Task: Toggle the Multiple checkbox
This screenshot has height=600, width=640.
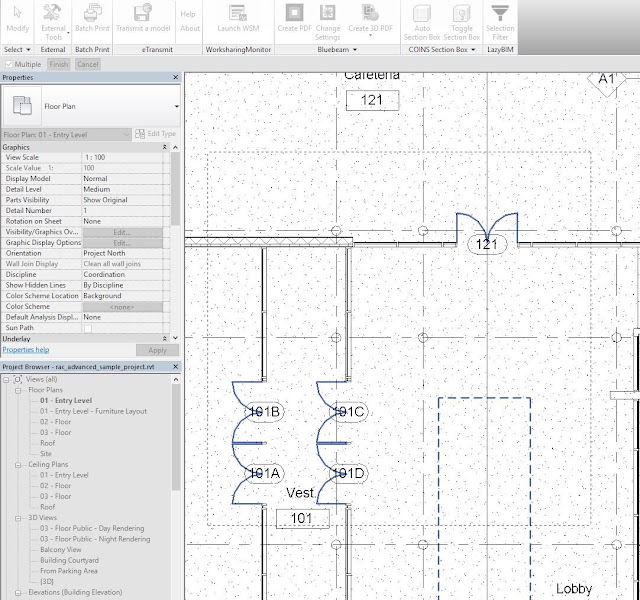Action: coord(9,64)
